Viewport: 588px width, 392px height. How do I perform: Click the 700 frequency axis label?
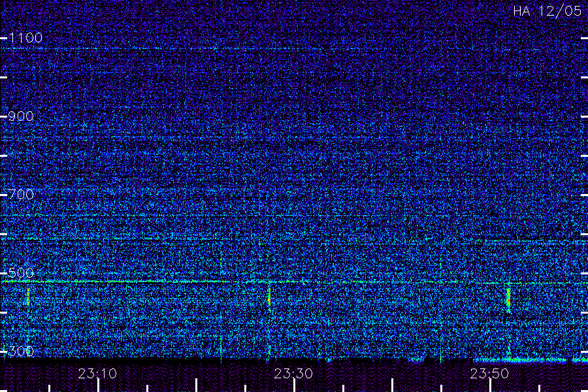point(21,195)
